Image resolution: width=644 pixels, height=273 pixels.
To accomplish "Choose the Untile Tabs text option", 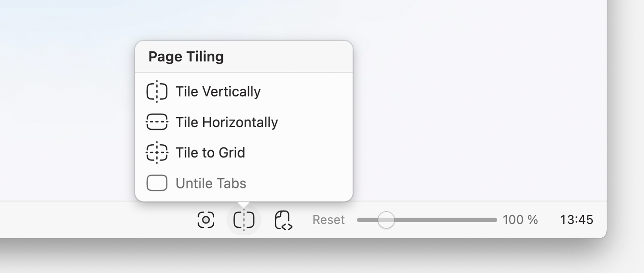I will [x=211, y=183].
